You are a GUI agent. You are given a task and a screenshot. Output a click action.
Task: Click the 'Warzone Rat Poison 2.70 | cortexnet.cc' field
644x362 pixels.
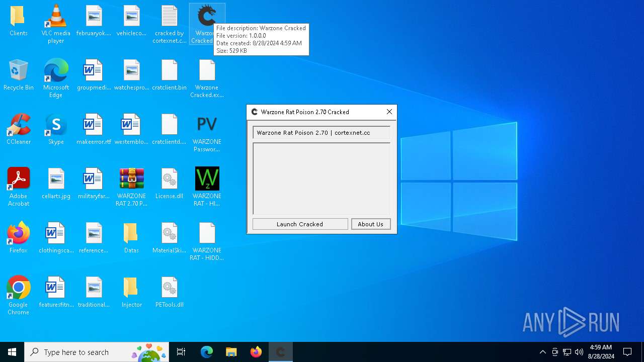(x=321, y=133)
